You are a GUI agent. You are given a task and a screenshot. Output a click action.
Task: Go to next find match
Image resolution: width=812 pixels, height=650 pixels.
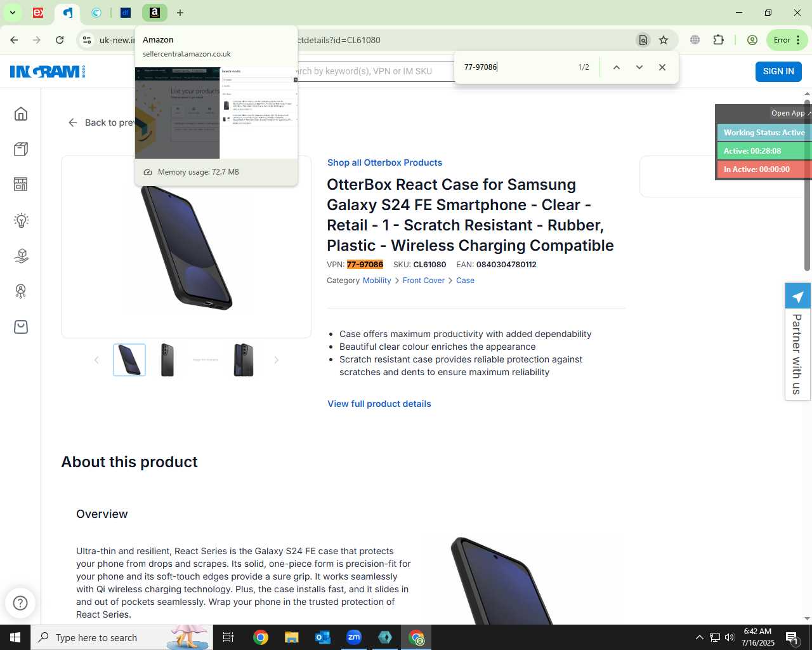(639, 67)
